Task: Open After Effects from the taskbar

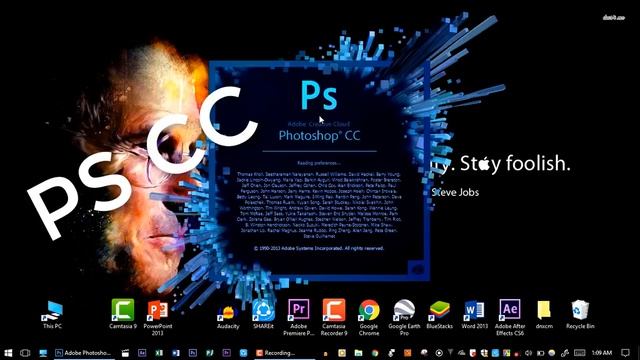Action: pyautogui.click(x=142, y=353)
